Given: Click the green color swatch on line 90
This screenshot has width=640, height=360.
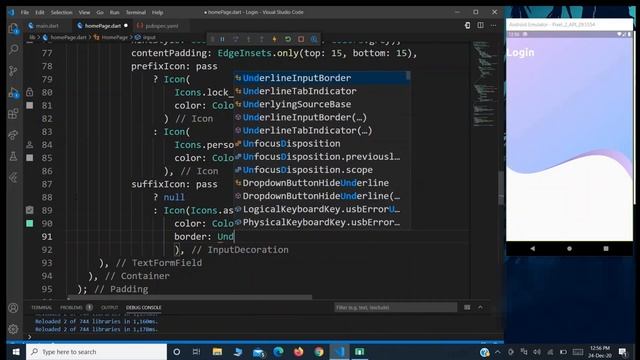Looking at the screenshot, I should tap(30, 223).
